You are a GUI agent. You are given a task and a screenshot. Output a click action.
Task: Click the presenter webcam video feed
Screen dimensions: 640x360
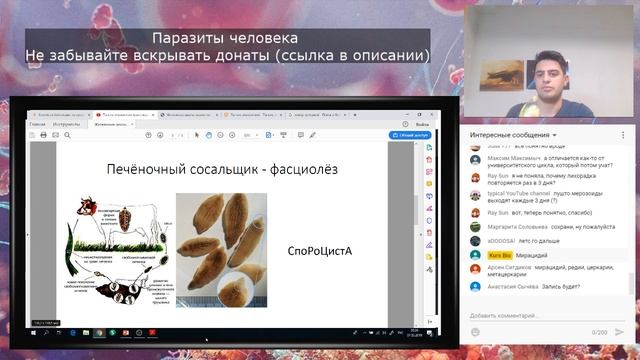pos(549,61)
